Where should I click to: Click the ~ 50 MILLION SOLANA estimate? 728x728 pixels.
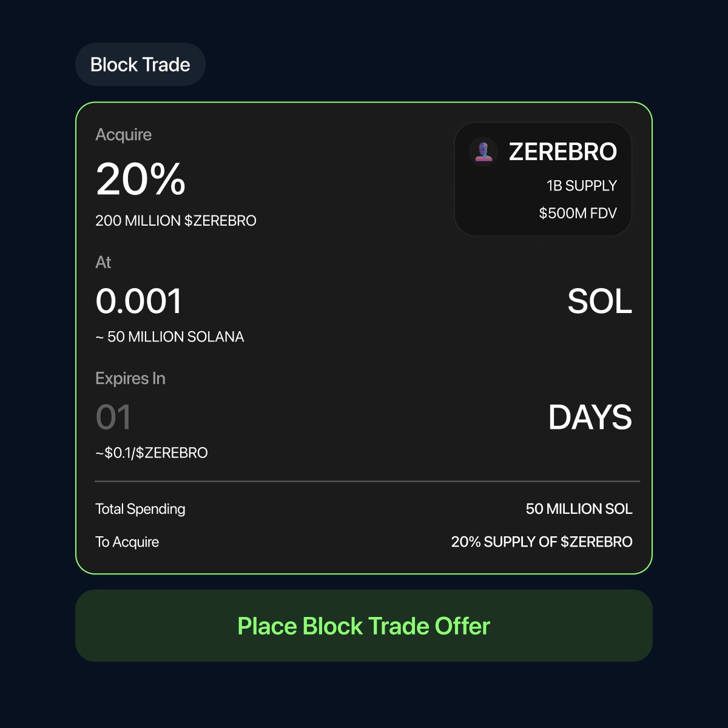pyautogui.click(x=170, y=337)
